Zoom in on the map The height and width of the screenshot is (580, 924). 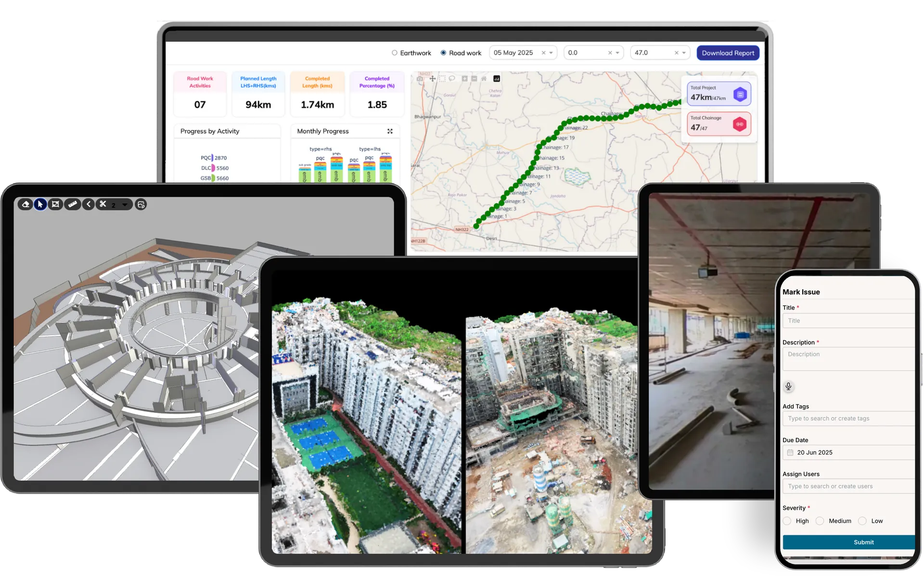(x=464, y=78)
